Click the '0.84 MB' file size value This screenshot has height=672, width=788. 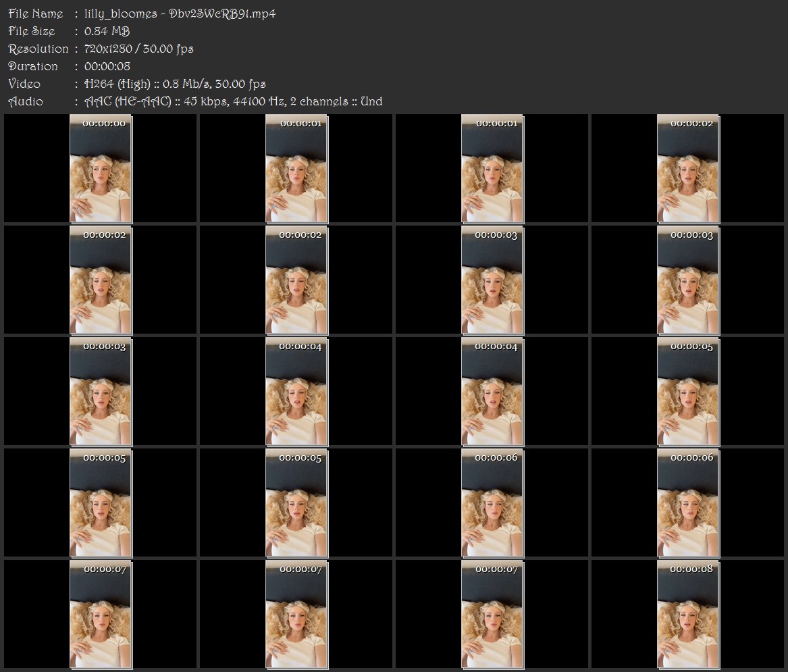(x=107, y=31)
